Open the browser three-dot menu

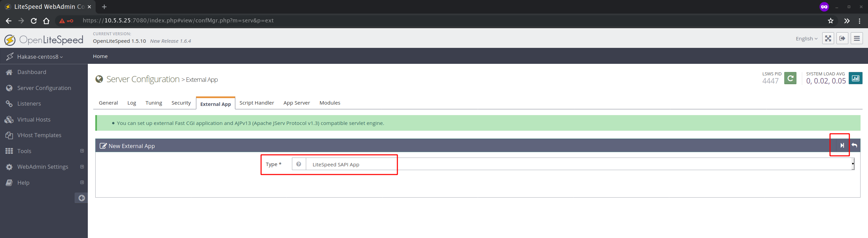(860, 21)
